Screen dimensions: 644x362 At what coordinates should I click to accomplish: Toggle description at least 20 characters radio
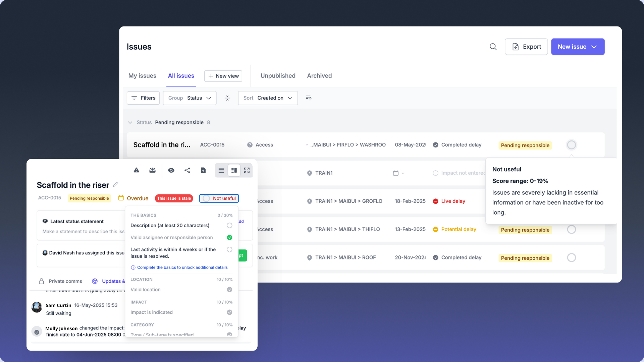point(229,226)
